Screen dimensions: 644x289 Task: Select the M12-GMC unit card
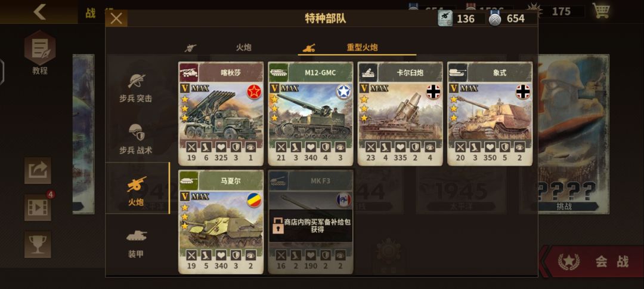pos(311,114)
